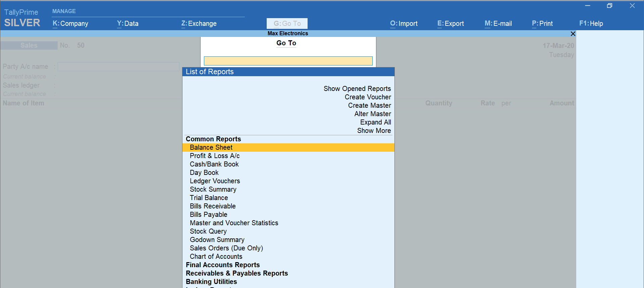
Task: Click Show More option
Action: [374, 131]
